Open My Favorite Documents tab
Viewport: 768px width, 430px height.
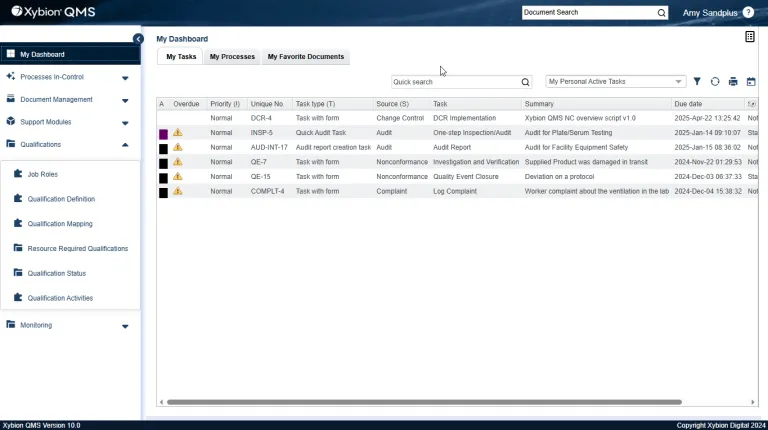pos(305,57)
